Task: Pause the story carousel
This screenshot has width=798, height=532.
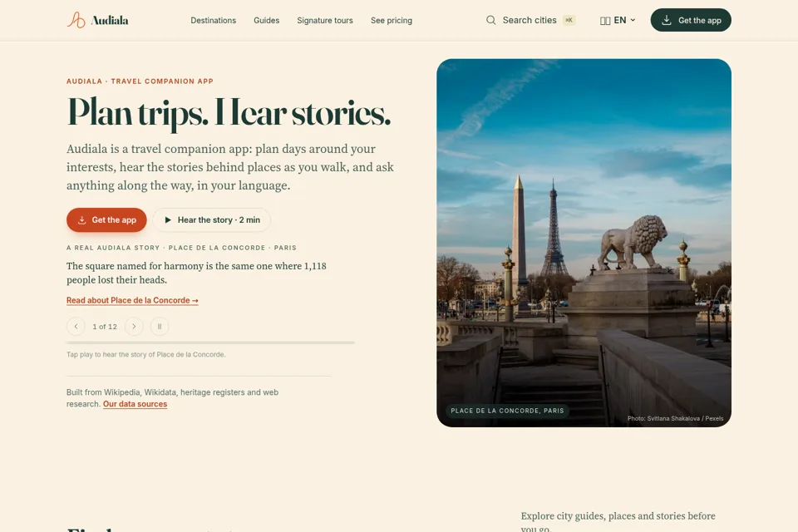Action: [x=160, y=327]
